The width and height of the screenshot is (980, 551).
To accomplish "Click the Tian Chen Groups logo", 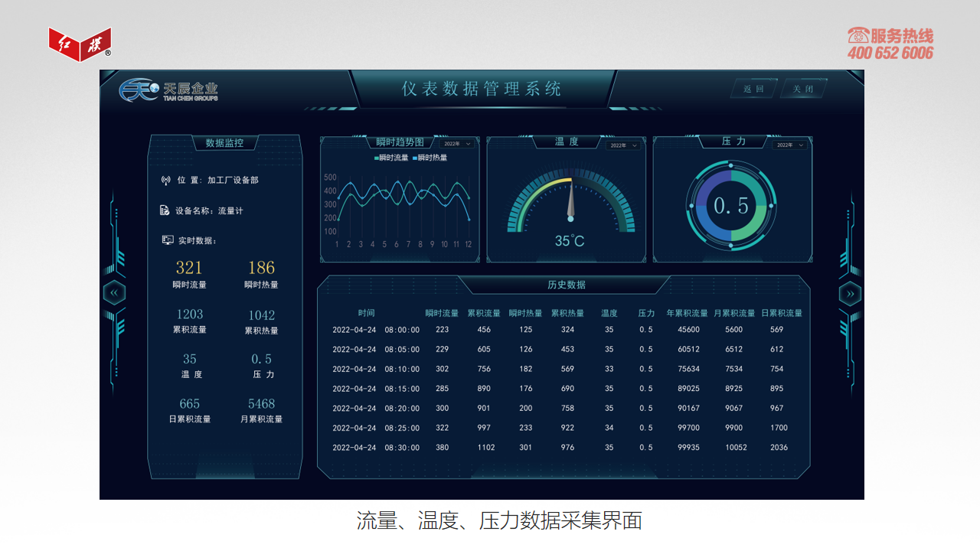I will point(168,90).
